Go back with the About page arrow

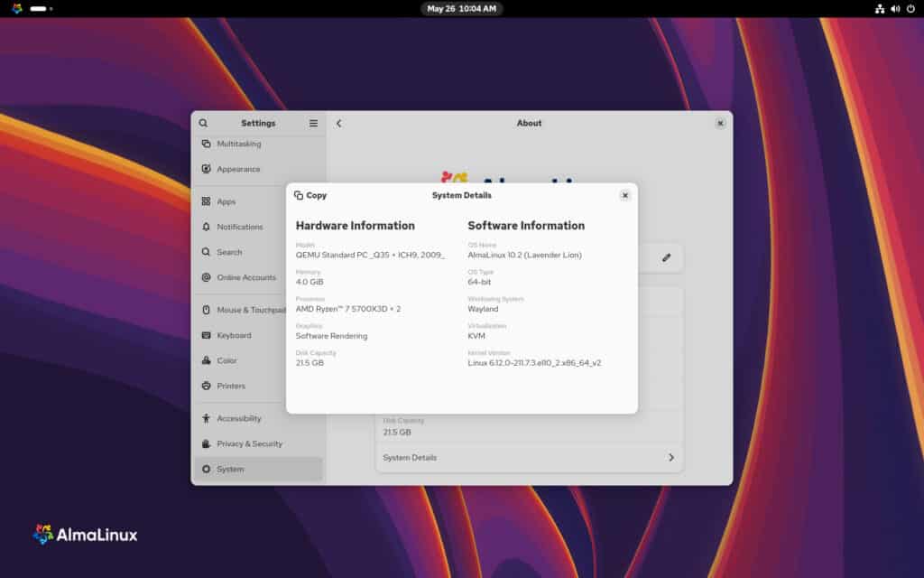click(x=339, y=123)
